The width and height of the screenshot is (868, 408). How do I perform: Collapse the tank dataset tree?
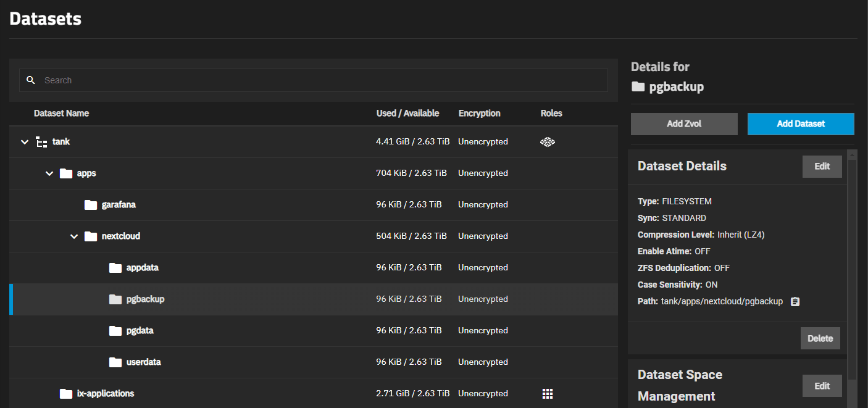tap(25, 141)
